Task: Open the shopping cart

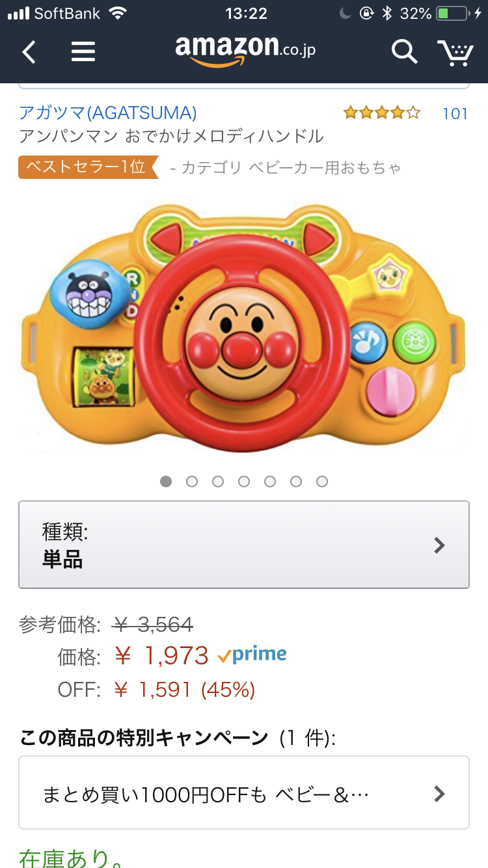Action: 455,52
